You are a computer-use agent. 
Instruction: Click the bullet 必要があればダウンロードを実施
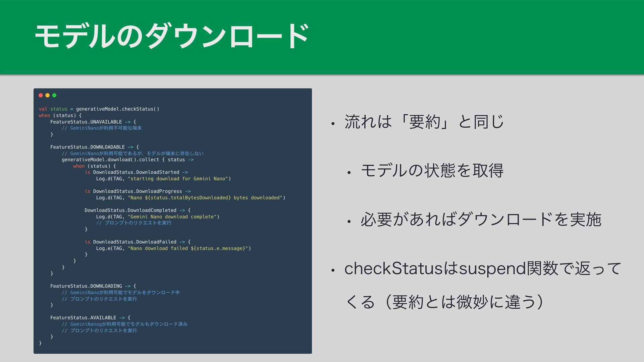coord(481,220)
